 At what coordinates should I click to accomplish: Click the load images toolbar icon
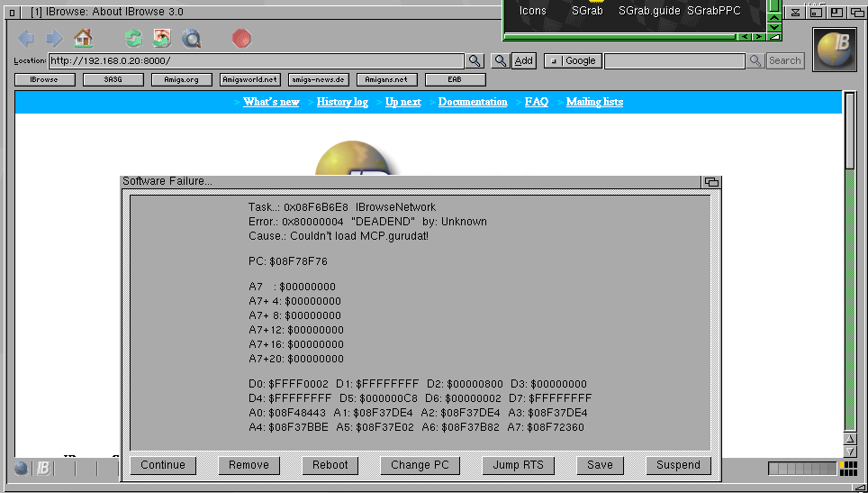(x=162, y=38)
